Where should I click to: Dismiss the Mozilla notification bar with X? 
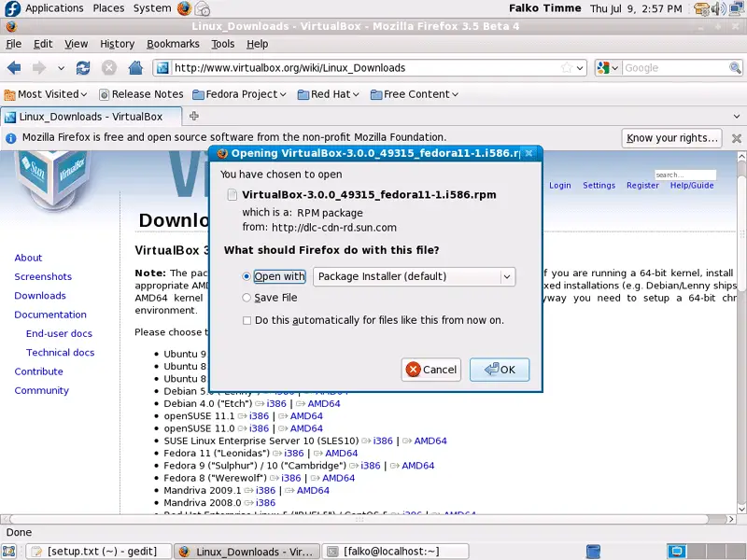pos(737,138)
